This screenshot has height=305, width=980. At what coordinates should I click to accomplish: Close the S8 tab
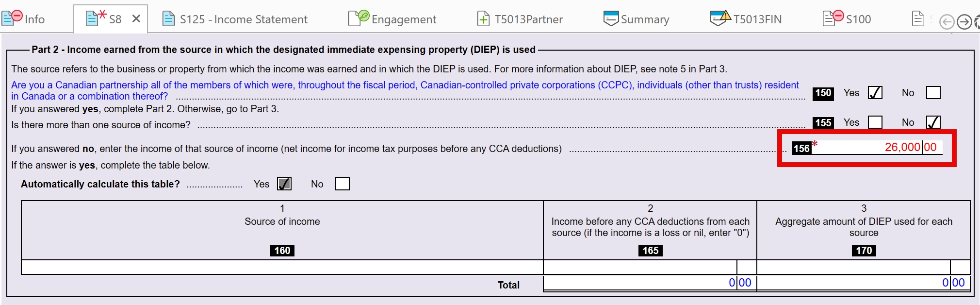[x=136, y=19]
